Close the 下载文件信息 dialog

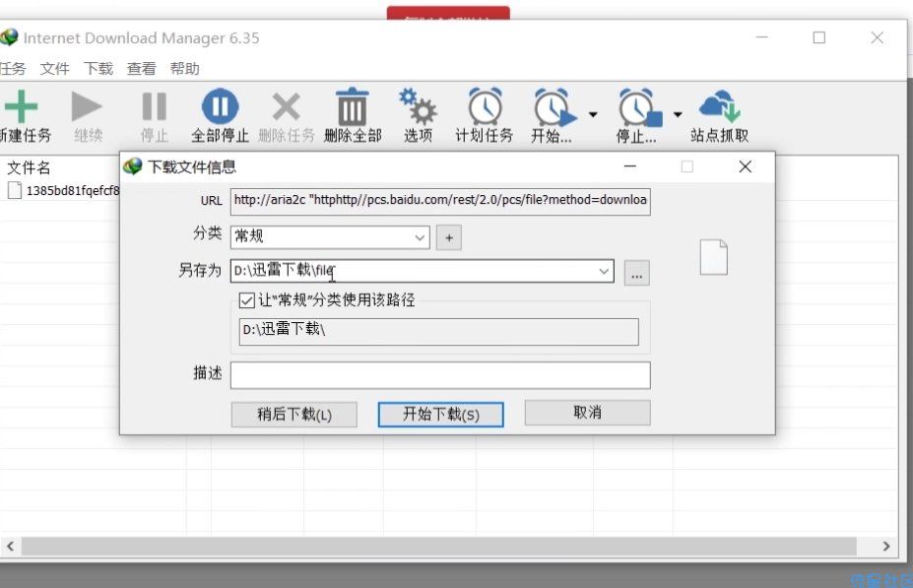point(745,166)
